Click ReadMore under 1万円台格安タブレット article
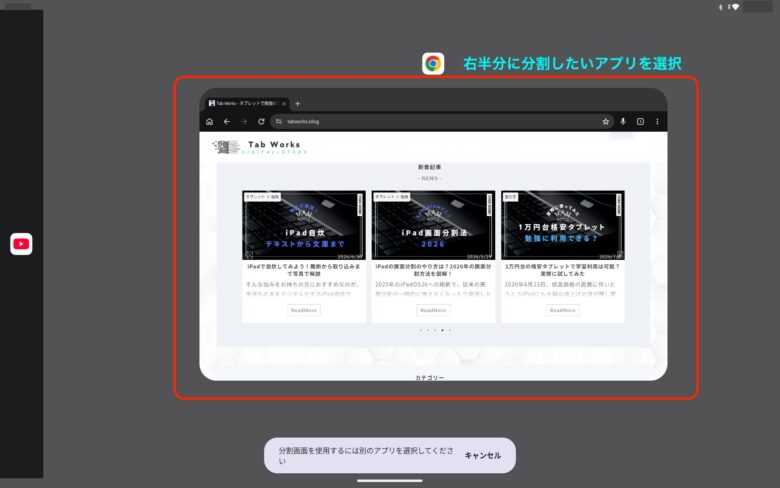This screenshot has height=488, width=780. point(563,310)
